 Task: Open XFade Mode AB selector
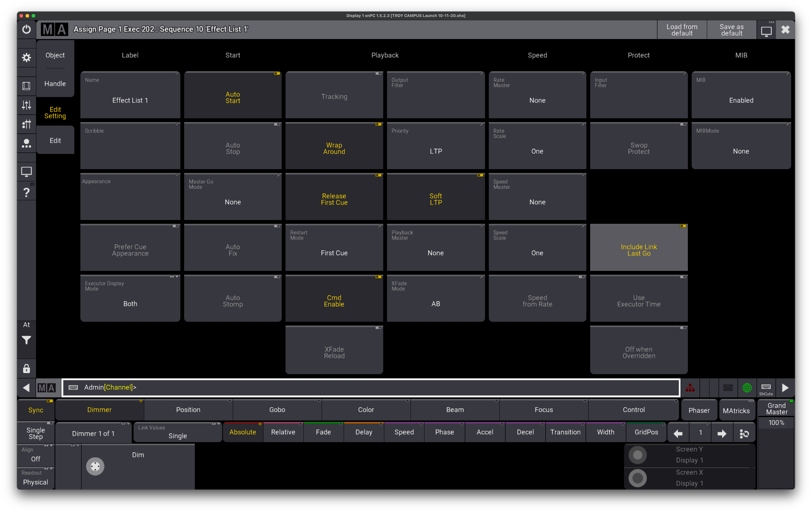tap(436, 299)
